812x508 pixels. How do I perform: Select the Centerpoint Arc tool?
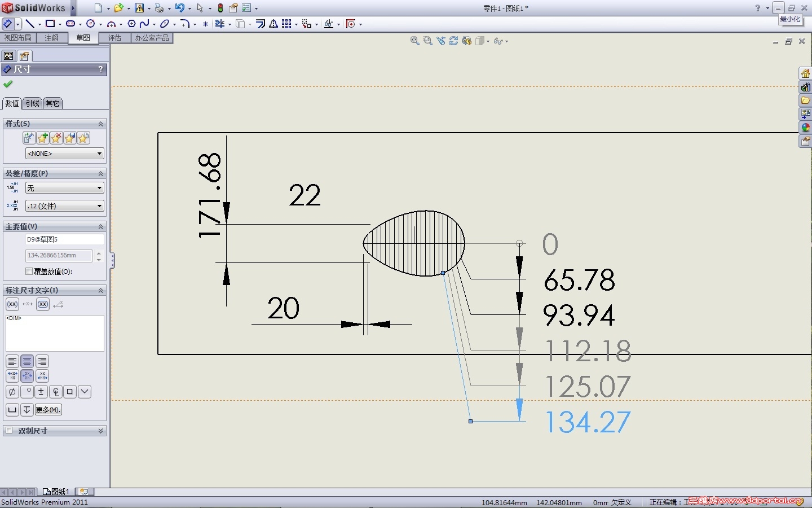[111, 24]
